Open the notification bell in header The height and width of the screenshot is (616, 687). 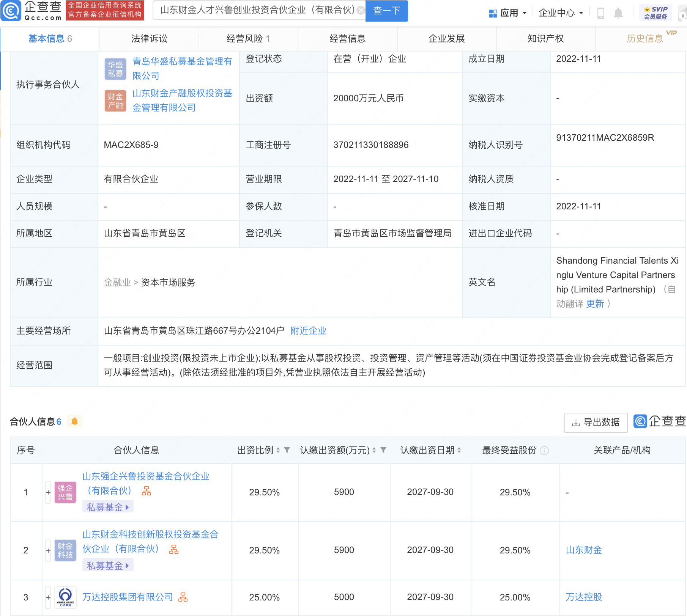[x=618, y=13]
